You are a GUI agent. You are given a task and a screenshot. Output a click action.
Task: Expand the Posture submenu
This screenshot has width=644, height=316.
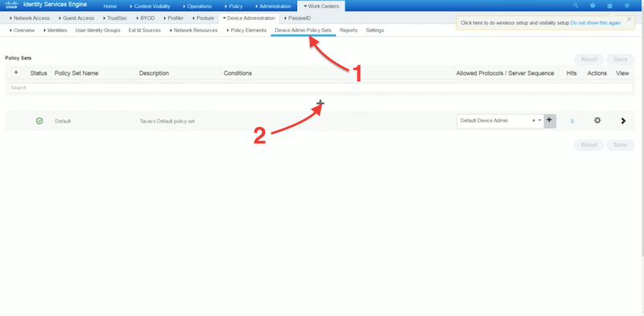tap(203, 18)
